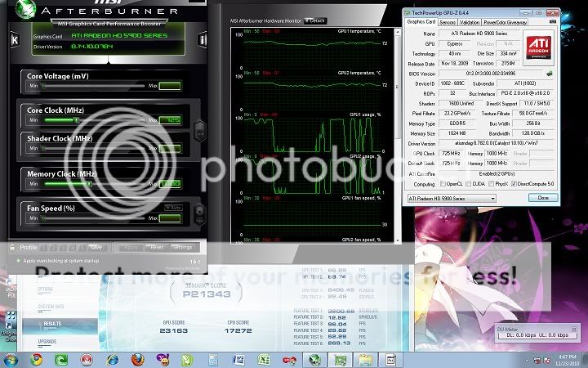Open the calculator icon on the taskbar
Image resolution: width=588 pixels, height=368 pixels.
pos(213,360)
